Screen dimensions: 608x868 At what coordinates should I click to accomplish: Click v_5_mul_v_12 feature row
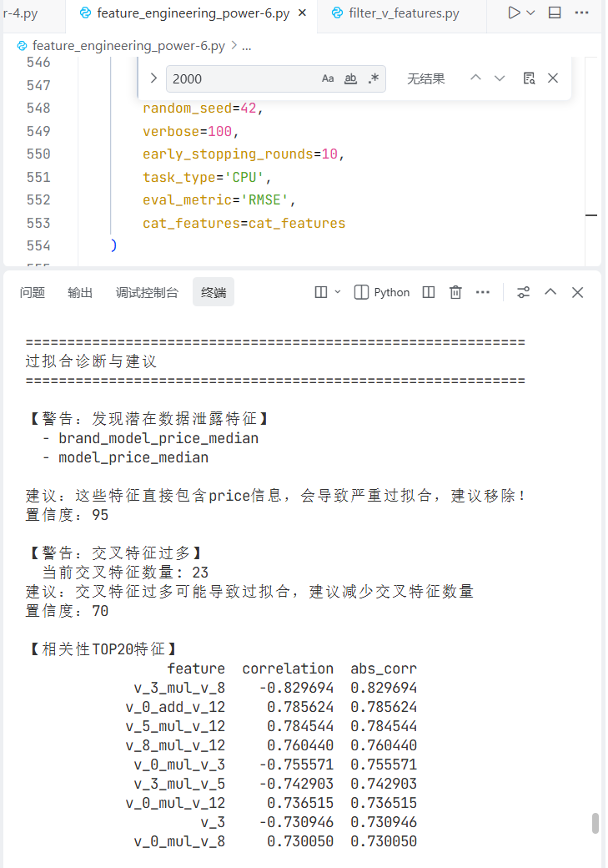(271, 726)
